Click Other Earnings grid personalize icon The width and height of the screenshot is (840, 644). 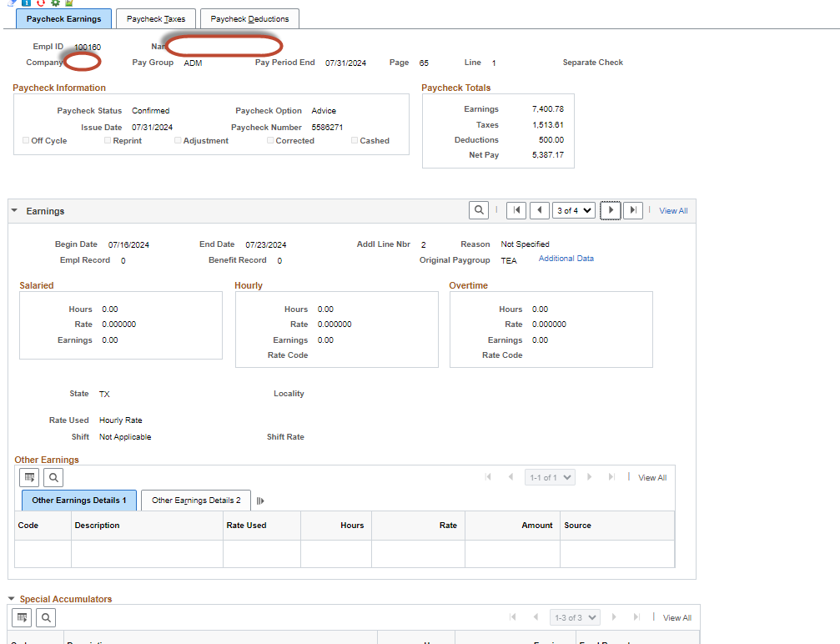29,477
